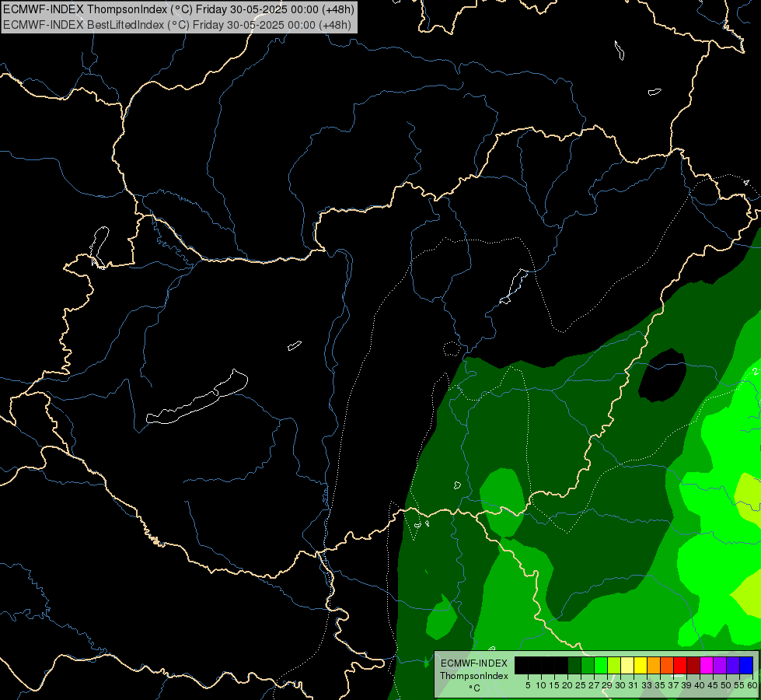Image resolution: width=761 pixels, height=700 pixels.
Task: Click the legend tick value '37'
Action: [673, 685]
